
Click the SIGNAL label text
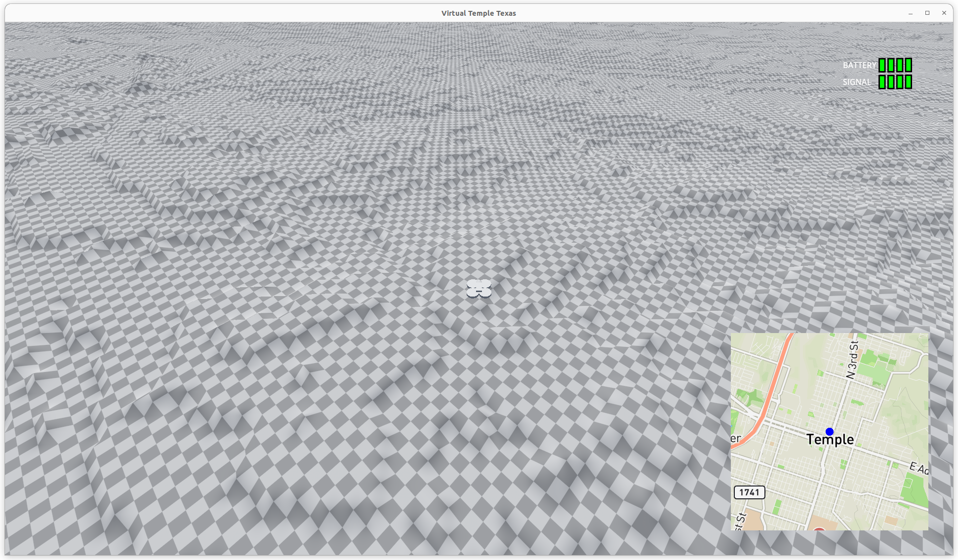coord(857,82)
